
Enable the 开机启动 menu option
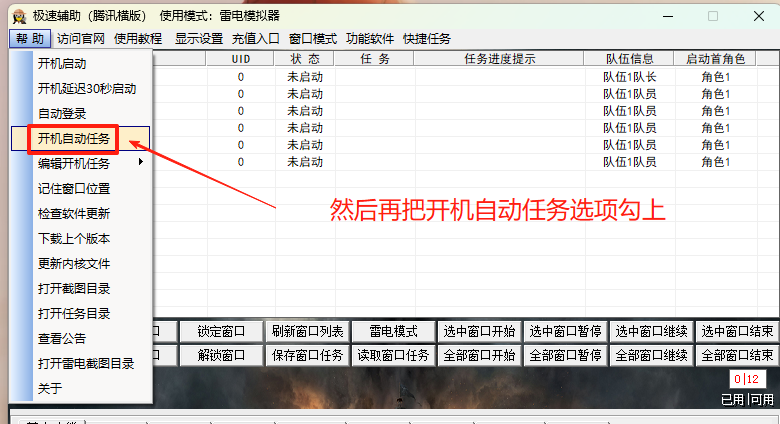61,63
